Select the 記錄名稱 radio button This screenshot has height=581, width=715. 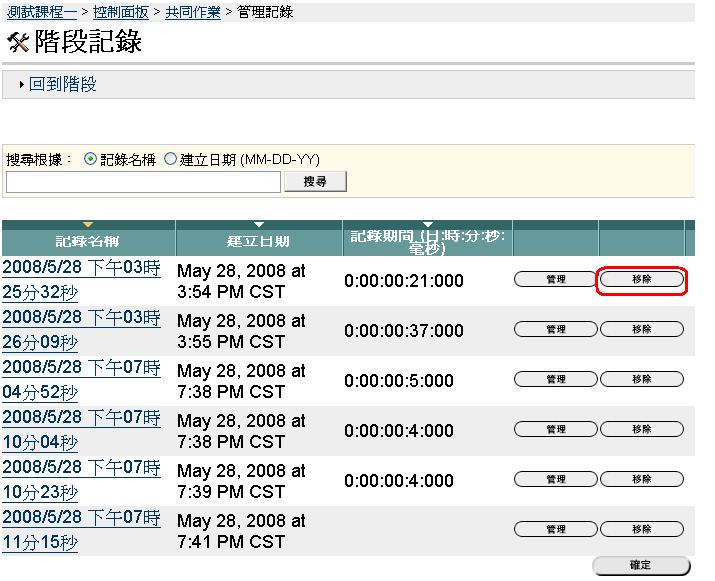91,159
